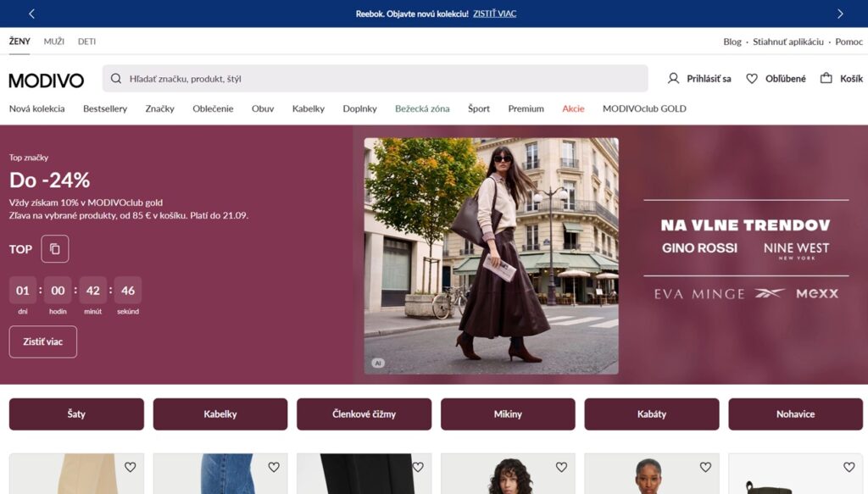Viewport: 868px width, 494px height.
Task: Open the ZISTIŤ VIAC link in banner
Action: (x=494, y=14)
